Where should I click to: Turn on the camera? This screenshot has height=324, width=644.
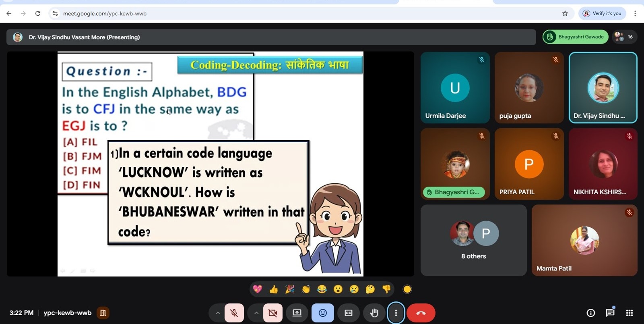pos(272,313)
